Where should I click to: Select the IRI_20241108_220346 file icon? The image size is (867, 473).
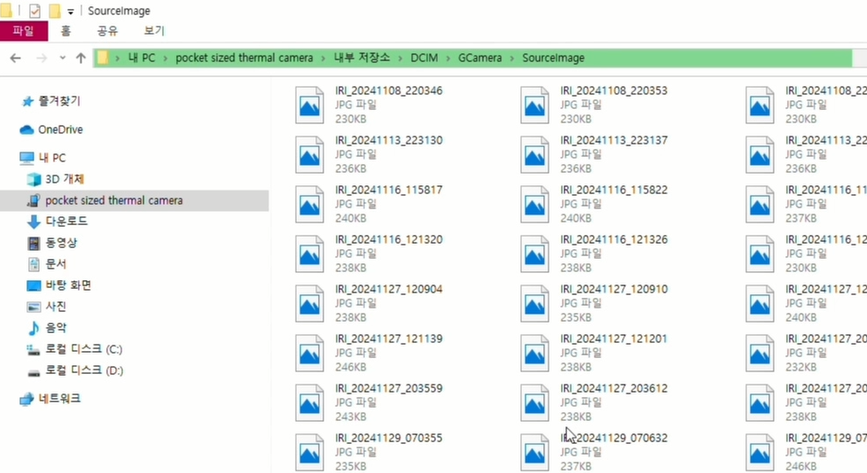310,105
